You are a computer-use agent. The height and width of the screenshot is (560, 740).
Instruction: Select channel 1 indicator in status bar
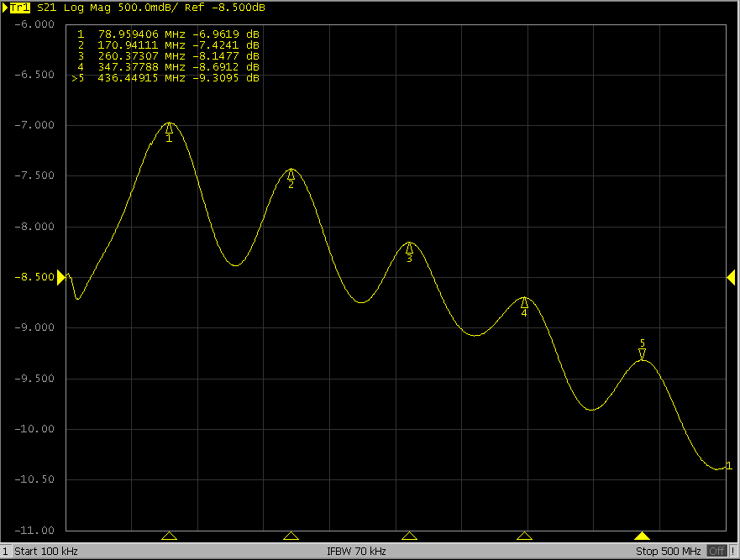coord(5,551)
